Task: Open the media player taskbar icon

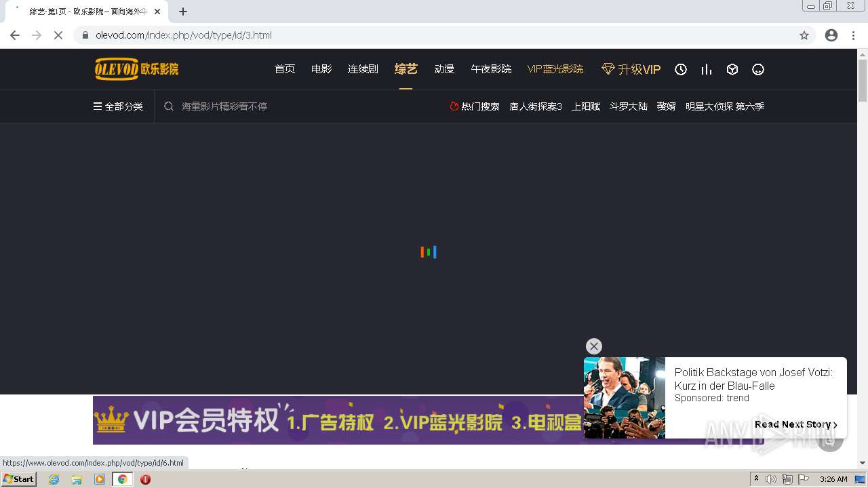Action: click(x=100, y=479)
